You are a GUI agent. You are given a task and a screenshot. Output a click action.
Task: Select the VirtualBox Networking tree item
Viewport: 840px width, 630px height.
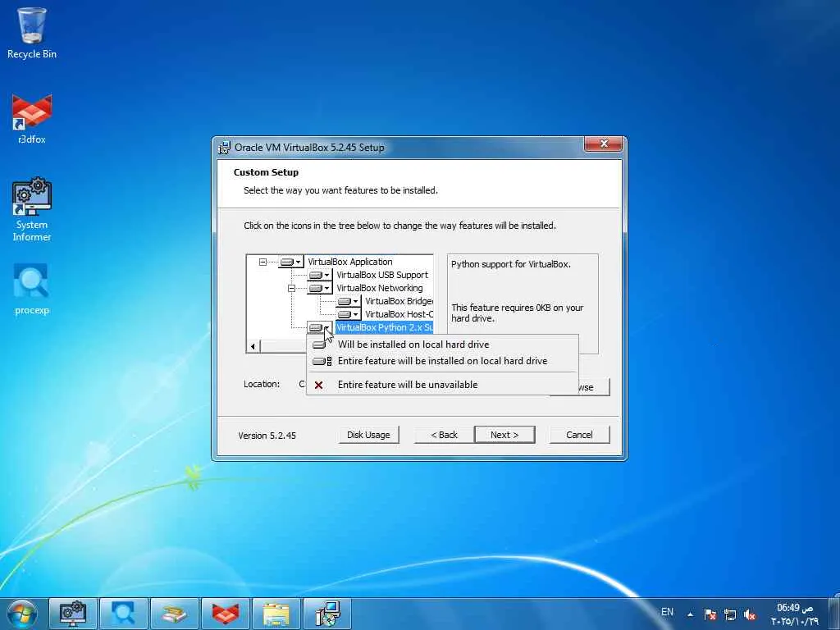pyautogui.click(x=380, y=288)
